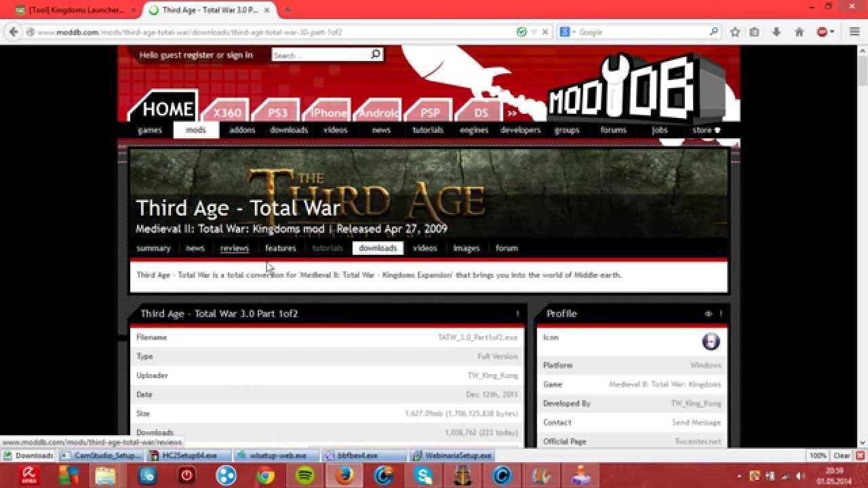Open the mod summary tab
This screenshot has width=868, height=488.
coord(153,248)
